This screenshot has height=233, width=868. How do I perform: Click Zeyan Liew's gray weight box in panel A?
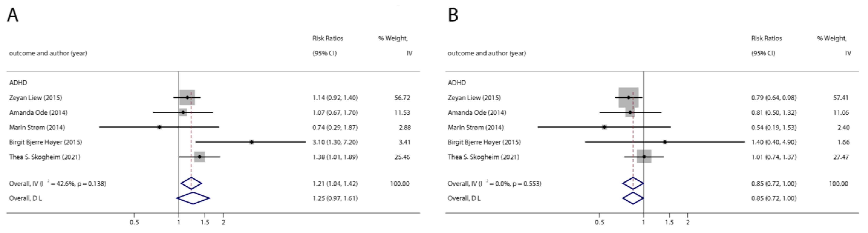[x=187, y=98]
